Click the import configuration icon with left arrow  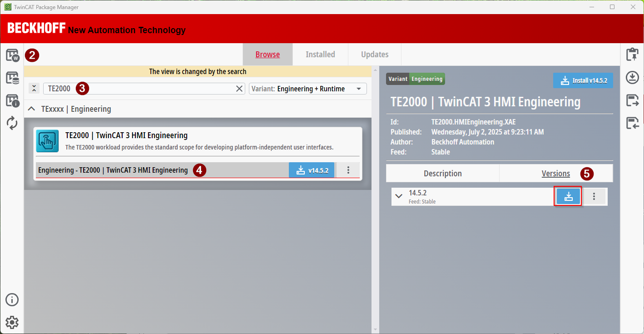632,123
